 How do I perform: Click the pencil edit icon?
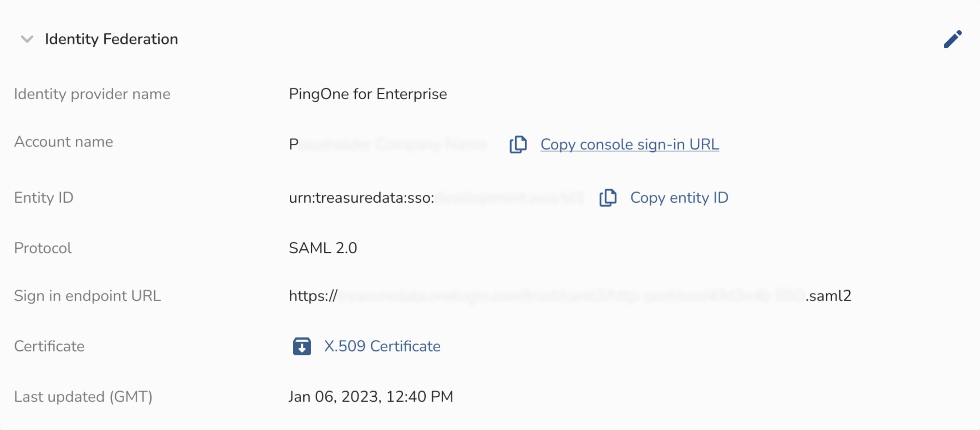(952, 39)
